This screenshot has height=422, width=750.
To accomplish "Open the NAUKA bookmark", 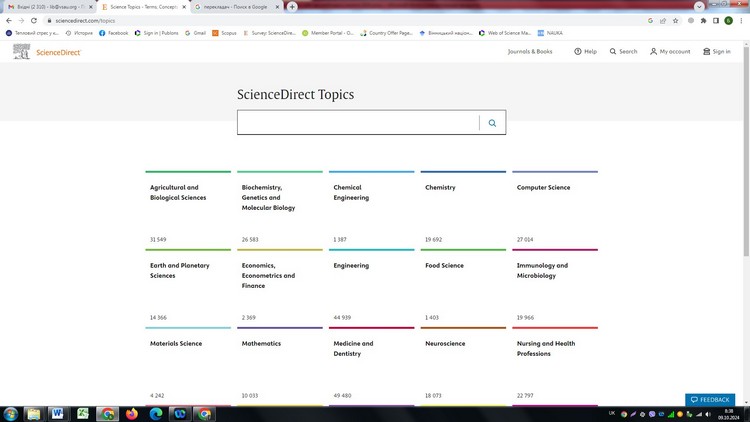I will point(550,33).
